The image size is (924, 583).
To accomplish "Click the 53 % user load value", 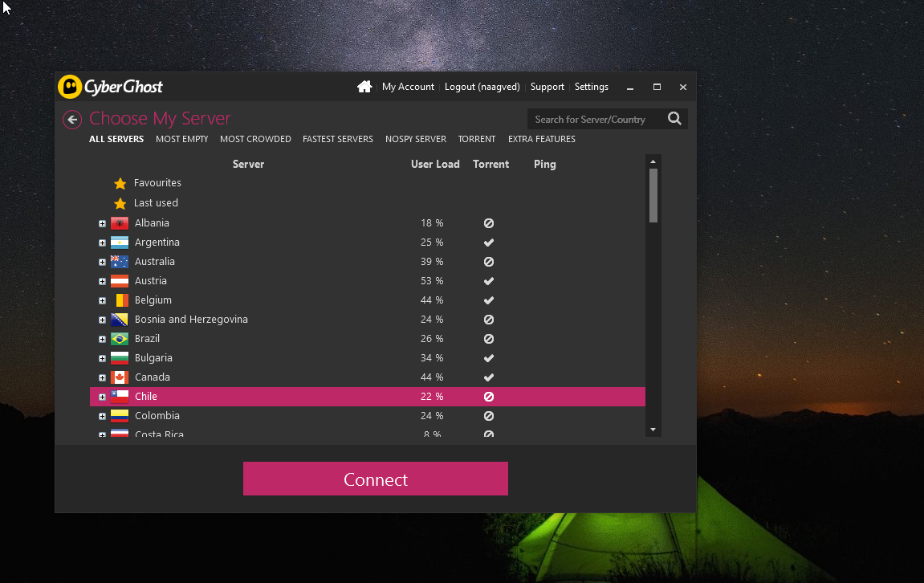I will 432,281.
